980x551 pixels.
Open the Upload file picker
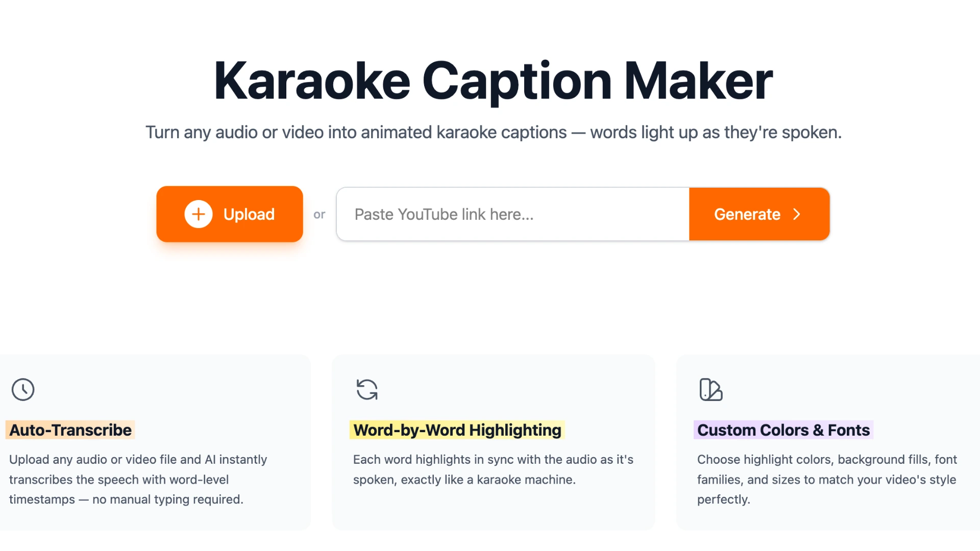(229, 214)
